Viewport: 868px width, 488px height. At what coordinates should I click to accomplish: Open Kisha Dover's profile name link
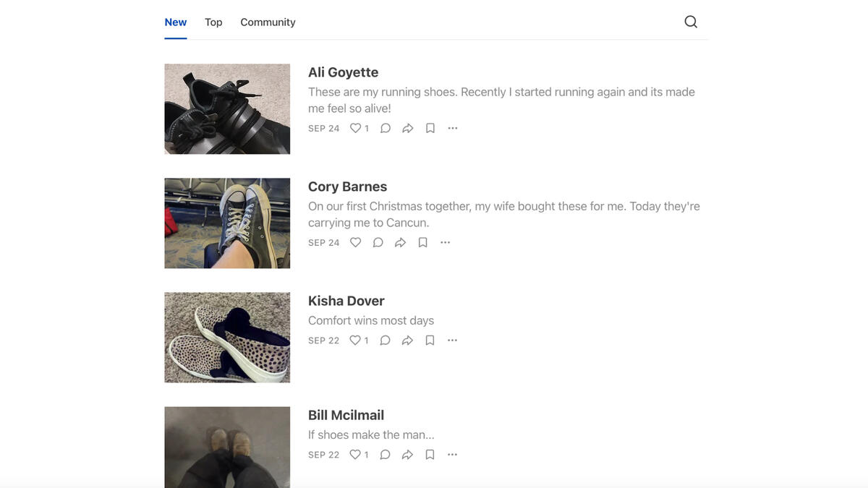tap(346, 301)
